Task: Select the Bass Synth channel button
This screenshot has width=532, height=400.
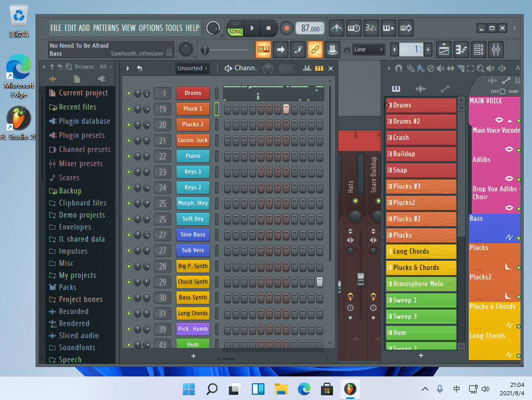Action: pyautogui.click(x=193, y=298)
